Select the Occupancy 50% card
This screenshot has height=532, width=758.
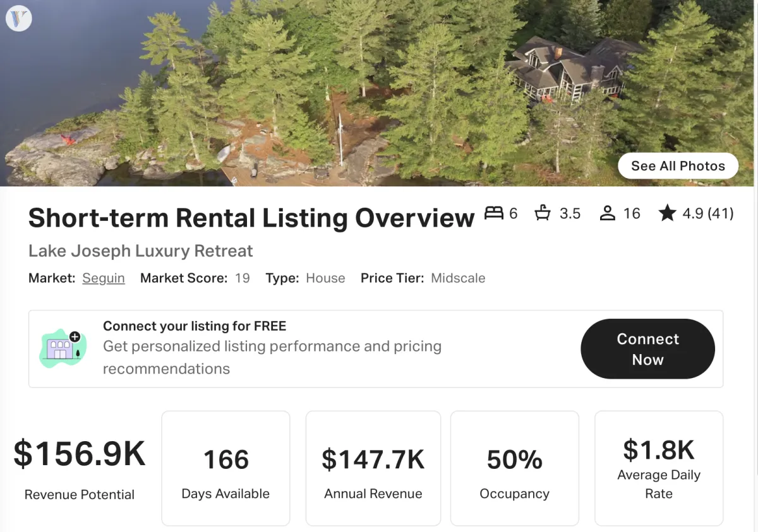click(x=514, y=468)
